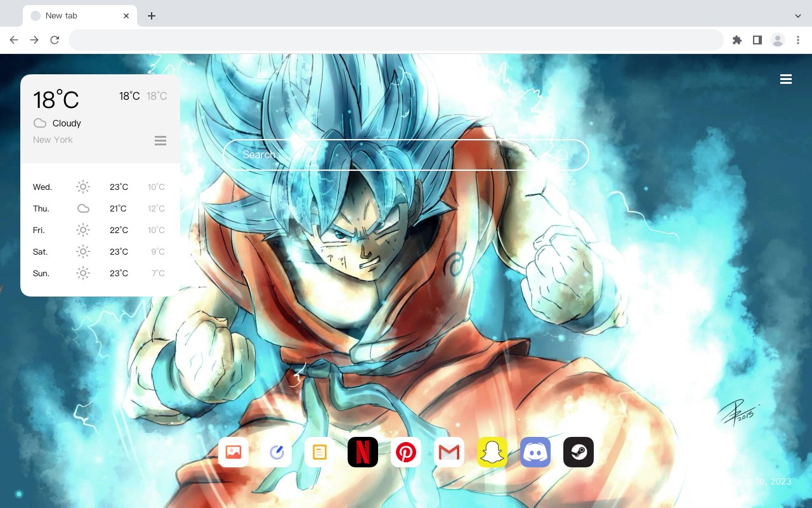Open the hamburger menu at page top right

click(x=786, y=79)
